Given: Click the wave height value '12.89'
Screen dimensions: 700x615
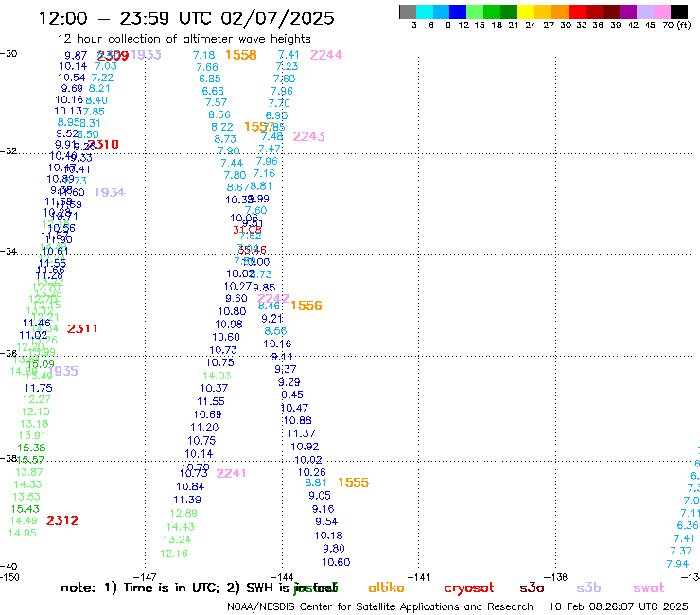Looking at the screenshot, I should click(184, 513).
